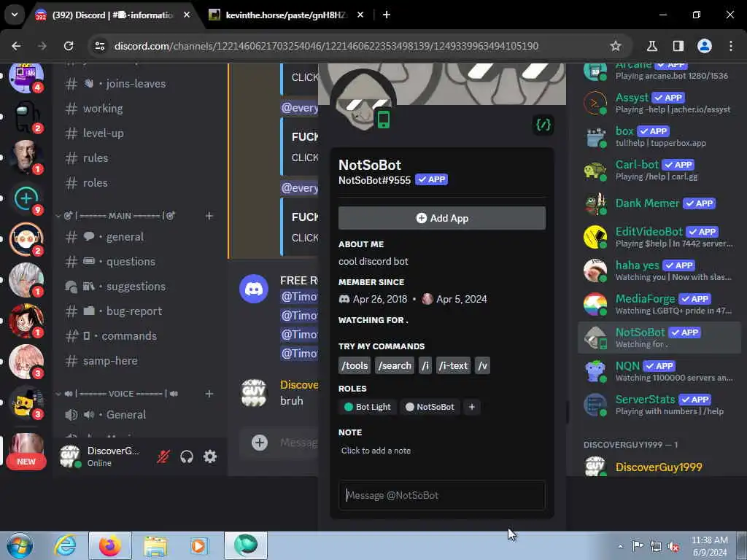
Task: Click the NotSoBot role chip
Action: (430, 407)
